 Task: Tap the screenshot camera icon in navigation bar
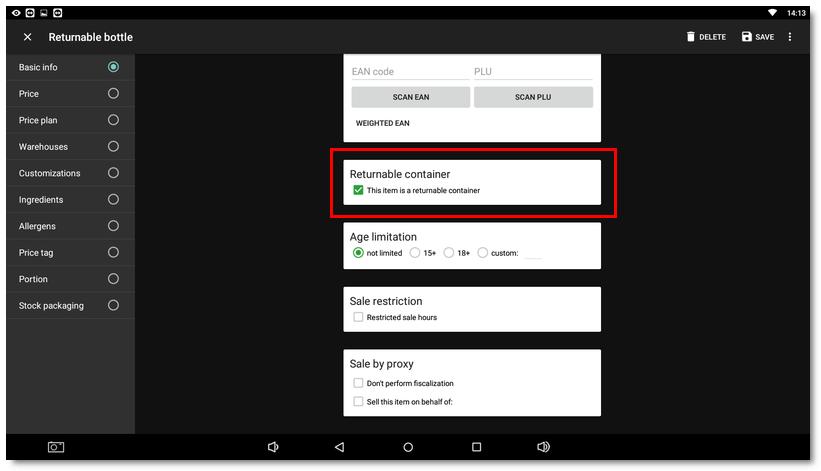(x=56, y=447)
